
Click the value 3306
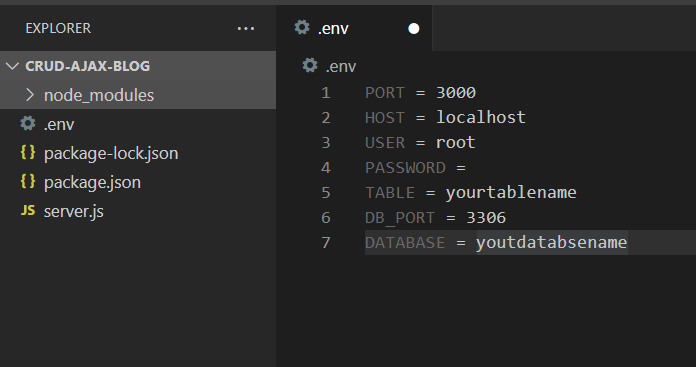click(x=486, y=217)
